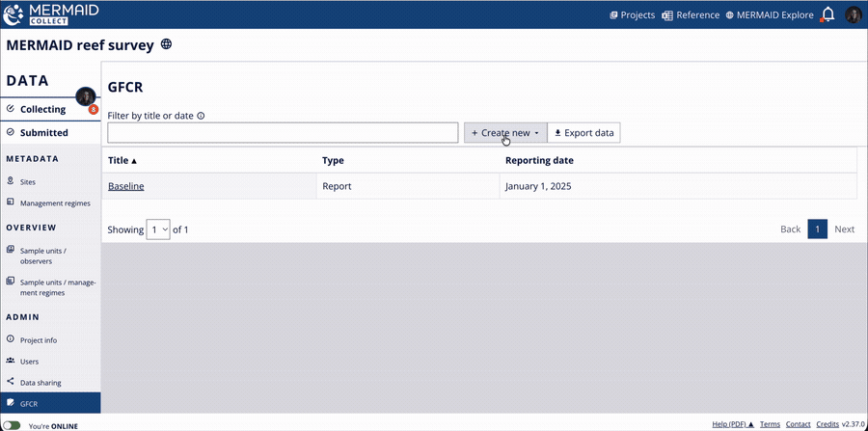
Task: Click the globe icon beside project title
Action: pyautogui.click(x=166, y=44)
